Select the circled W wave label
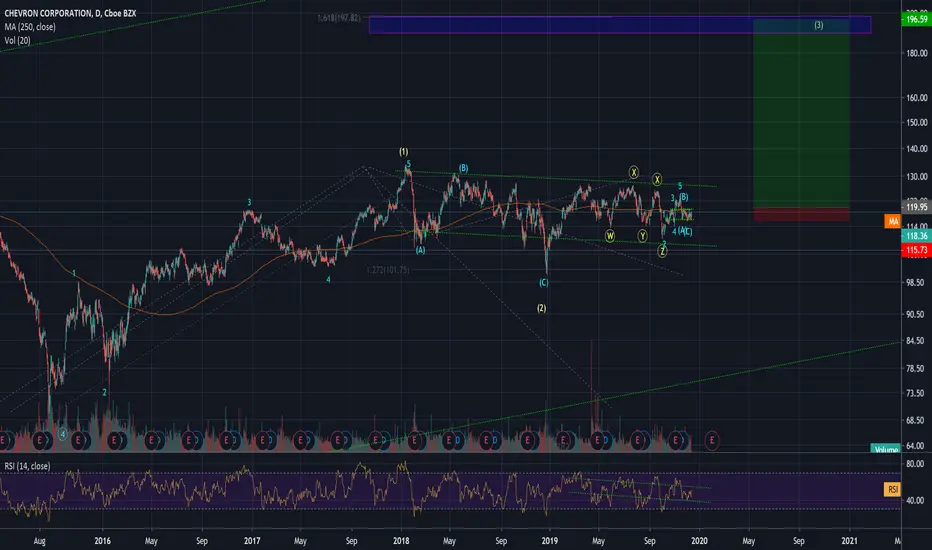The width and height of the screenshot is (932, 550). (610, 236)
